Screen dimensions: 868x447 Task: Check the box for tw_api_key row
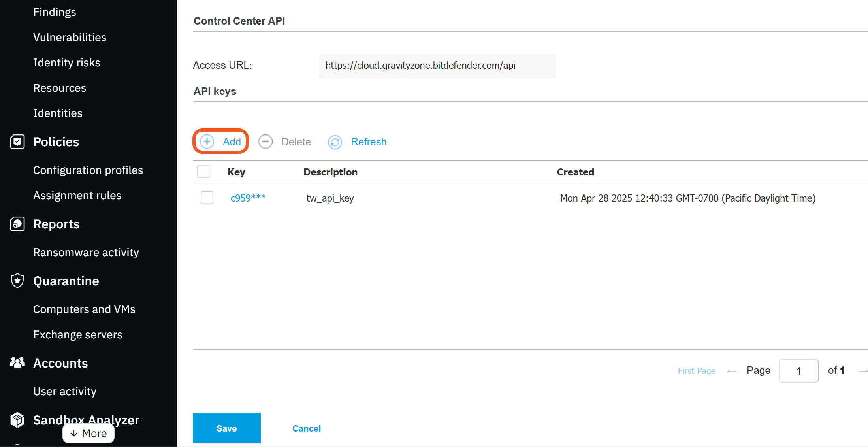pos(207,198)
